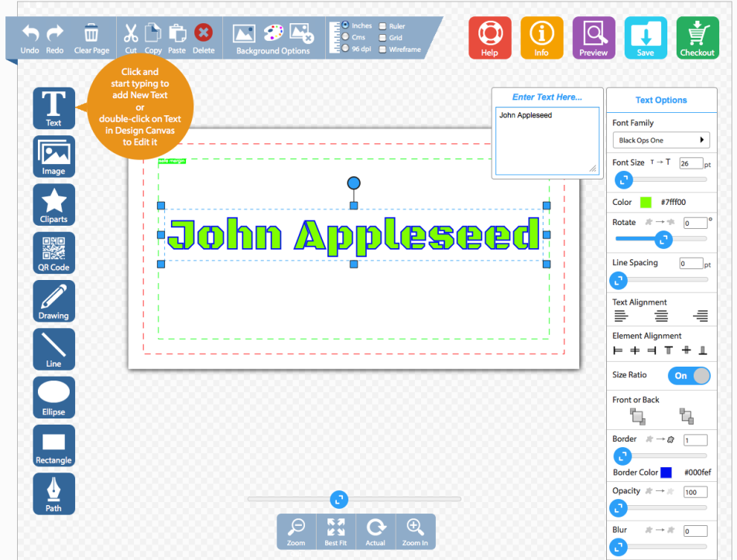The height and width of the screenshot is (560, 737).
Task: Toggle the Size Ratio switch off
Action: 689,375
